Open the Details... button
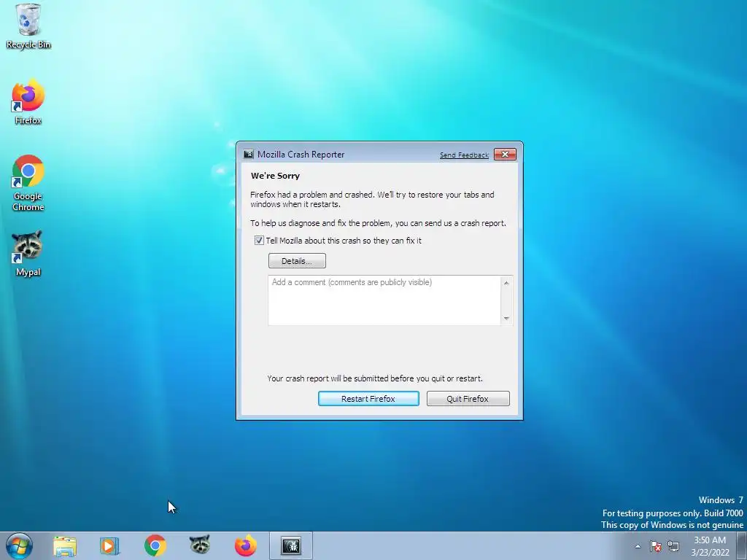The width and height of the screenshot is (747, 560). [297, 261]
